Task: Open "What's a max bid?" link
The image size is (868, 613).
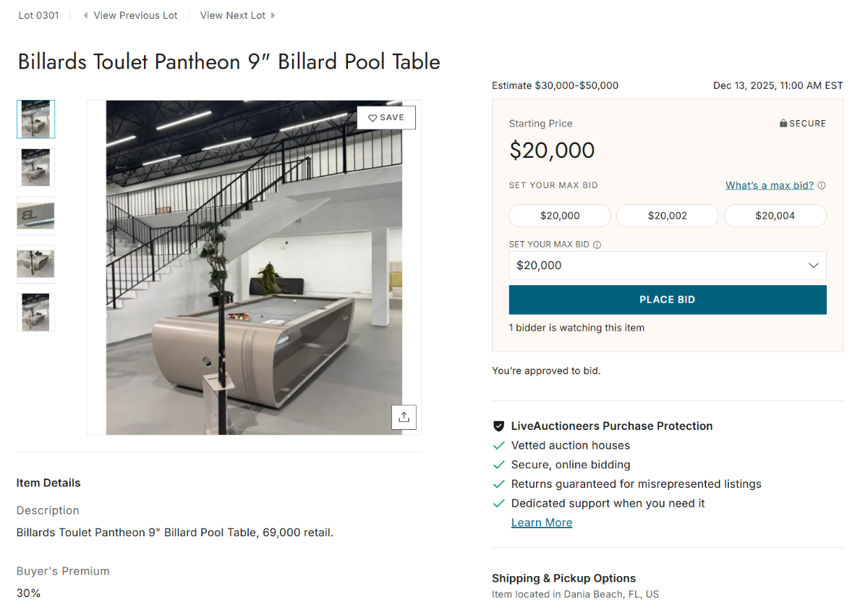Action: coord(769,185)
